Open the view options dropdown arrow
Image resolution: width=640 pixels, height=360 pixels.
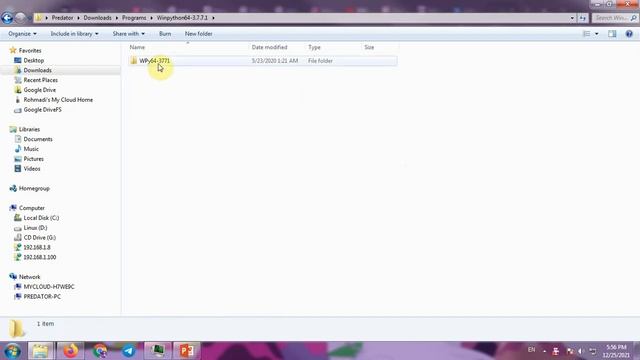[x=597, y=34]
